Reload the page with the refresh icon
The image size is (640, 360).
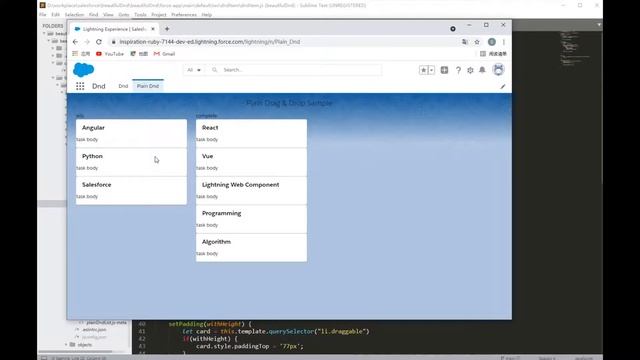(x=99, y=42)
